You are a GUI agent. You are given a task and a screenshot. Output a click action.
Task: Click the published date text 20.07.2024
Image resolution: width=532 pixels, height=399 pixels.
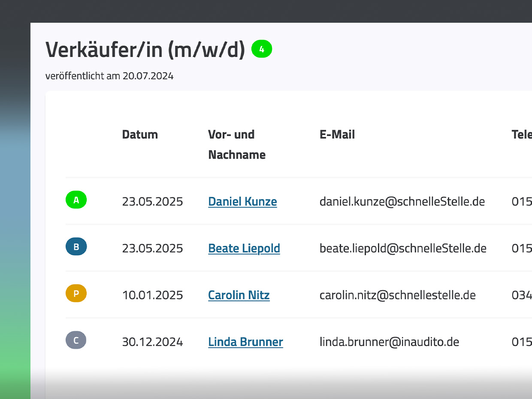pos(148,76)
